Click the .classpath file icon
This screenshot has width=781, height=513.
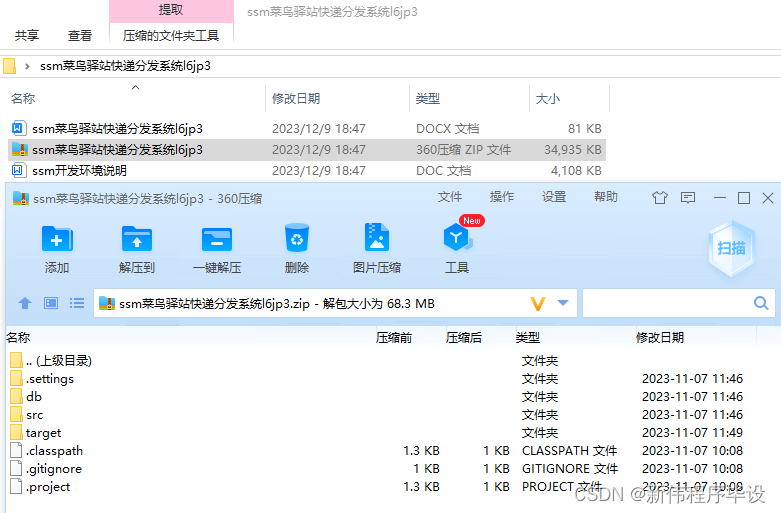(x=16, y=450)
